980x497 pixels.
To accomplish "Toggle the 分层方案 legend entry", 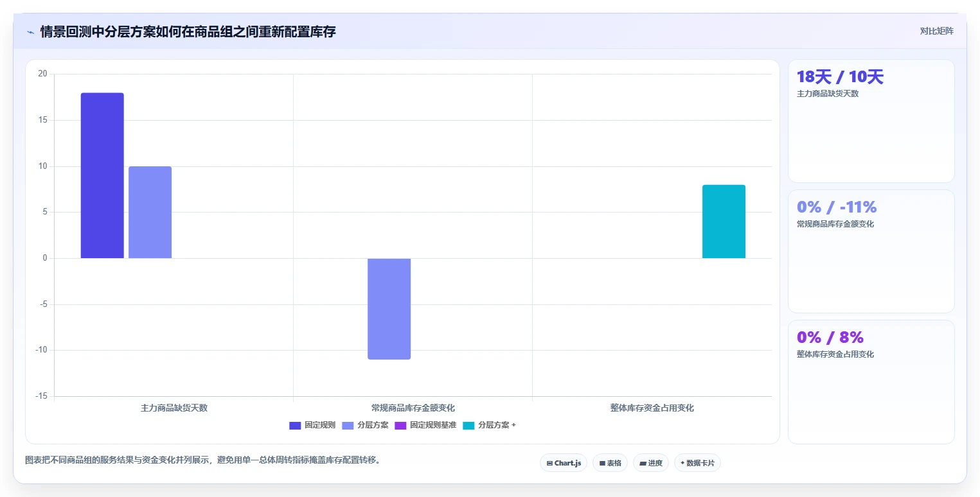I will coord(365,425).
